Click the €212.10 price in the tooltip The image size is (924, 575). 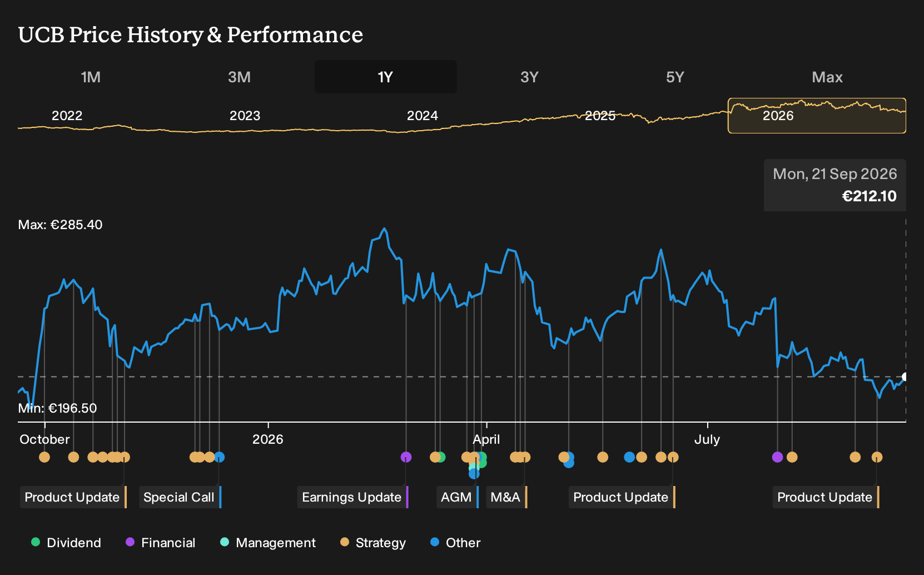pyautogui.click(x=869, y=196)
